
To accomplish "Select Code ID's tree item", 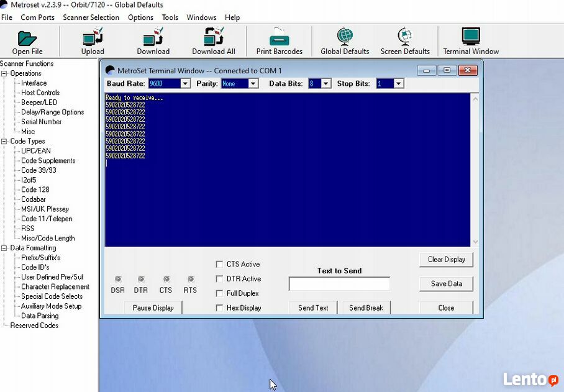I will coord(35,268).
